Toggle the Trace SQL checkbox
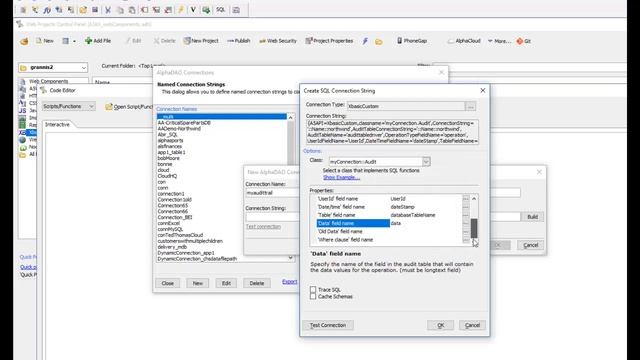This screenshot has width=640, height=360. (x=313, y=289)
